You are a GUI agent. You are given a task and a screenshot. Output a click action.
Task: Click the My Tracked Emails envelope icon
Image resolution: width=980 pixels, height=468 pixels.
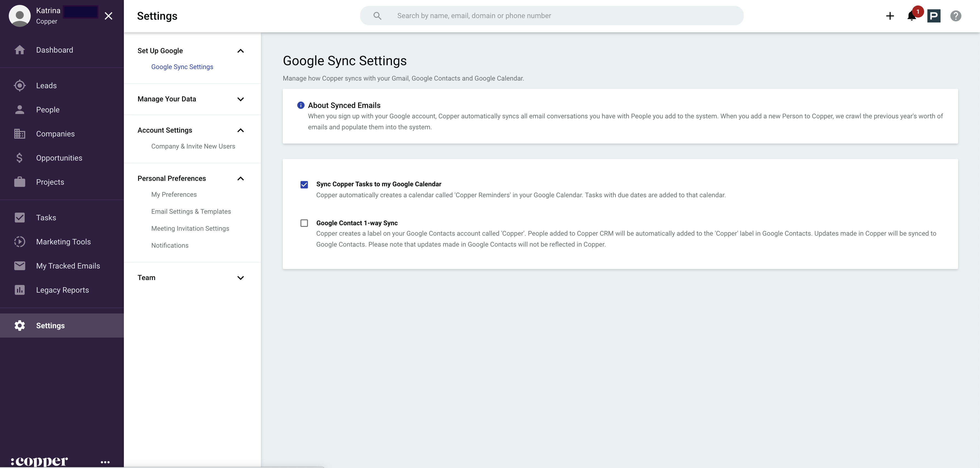19,266
